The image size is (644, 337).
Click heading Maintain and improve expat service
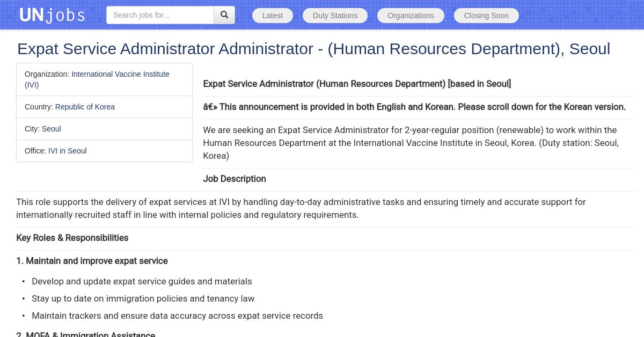[92, 261]
